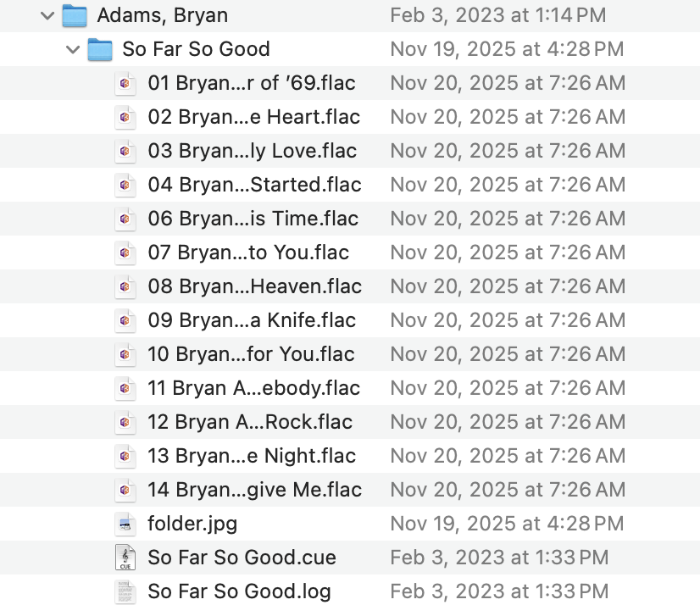Screen dimensions: 700x605
Task: Click the FLAC icon of track 01
Action: coord(125,83)
